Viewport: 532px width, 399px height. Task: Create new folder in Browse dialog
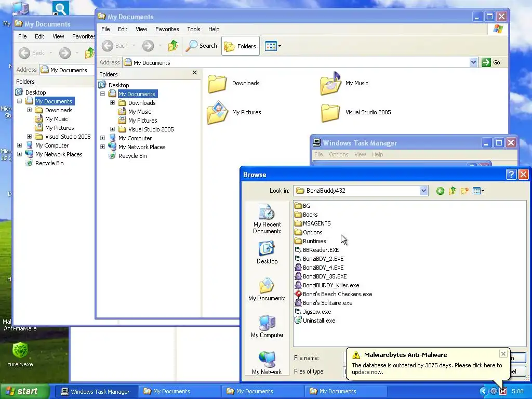pos(464,191)
